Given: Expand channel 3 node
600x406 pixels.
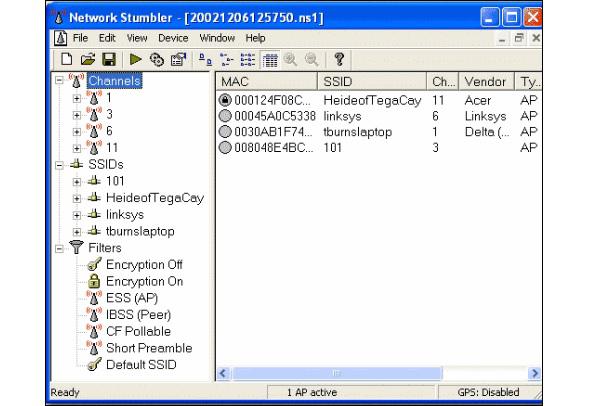Looking at the screenshot, I should 77,115.
